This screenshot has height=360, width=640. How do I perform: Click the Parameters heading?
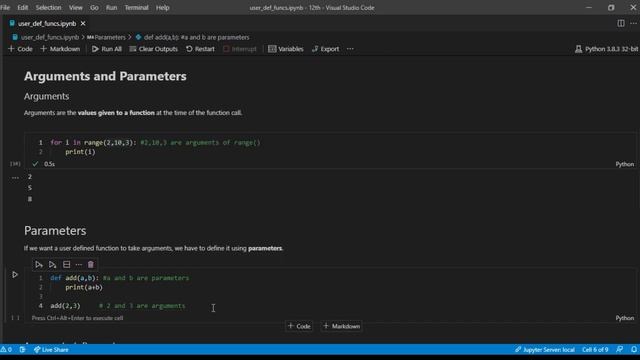tap(55, 231)
